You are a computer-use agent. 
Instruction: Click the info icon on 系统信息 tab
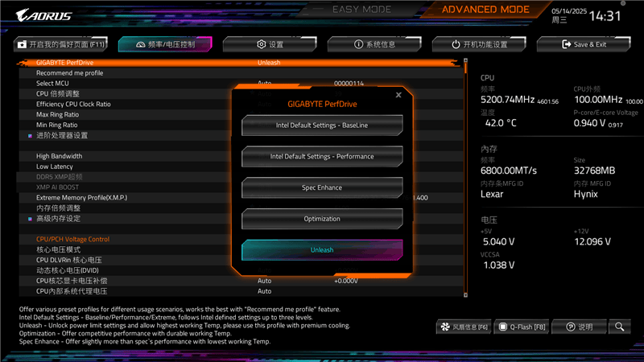pos(358,44)
